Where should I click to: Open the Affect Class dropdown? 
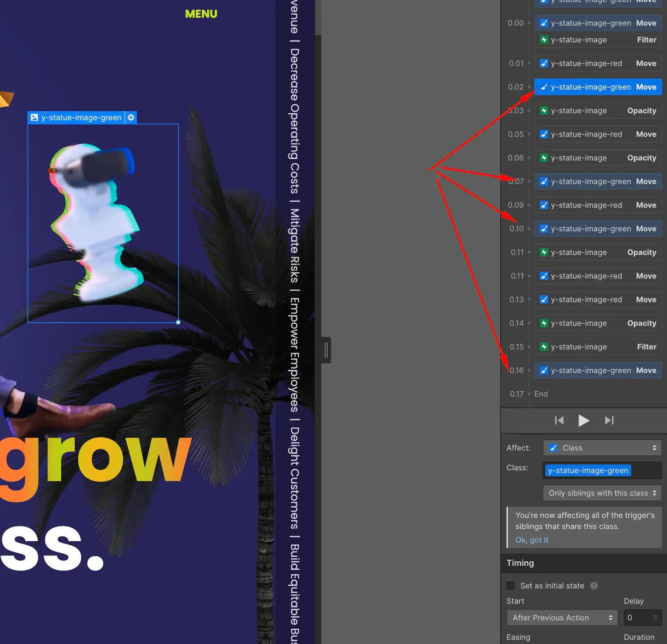tap(602, 448)
